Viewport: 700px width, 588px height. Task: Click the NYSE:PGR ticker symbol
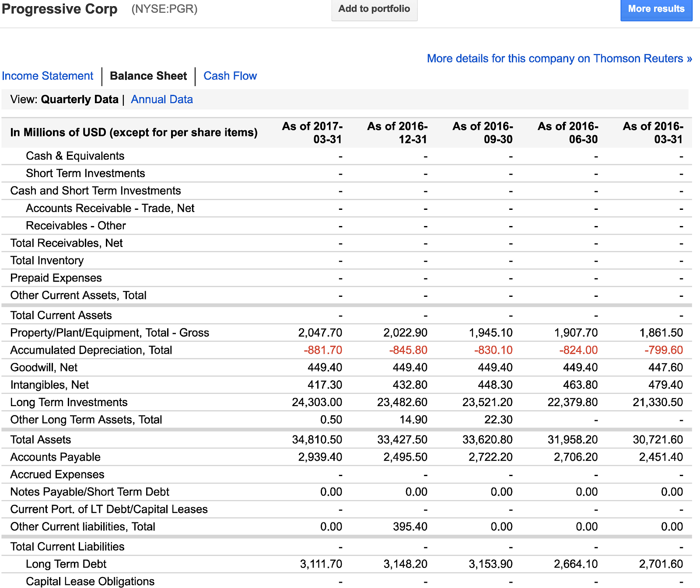coord(164,9)
